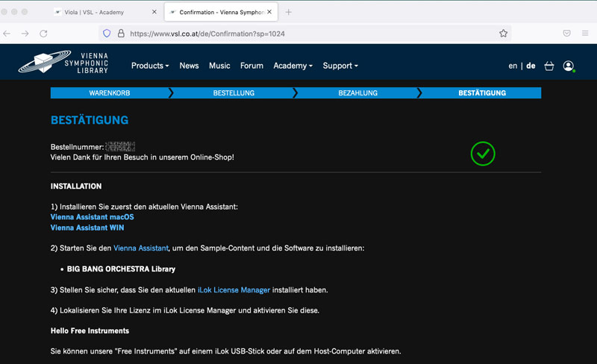Open the Firefox hamburger menu
This screenshot has width=597, height=364.
click(x=585, y=34)
